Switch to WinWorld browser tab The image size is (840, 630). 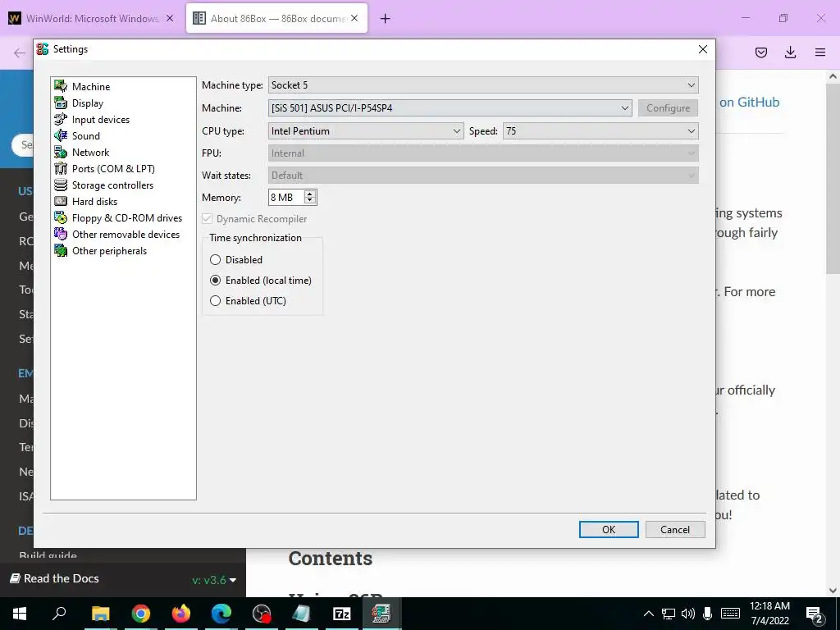click(92, 18)
